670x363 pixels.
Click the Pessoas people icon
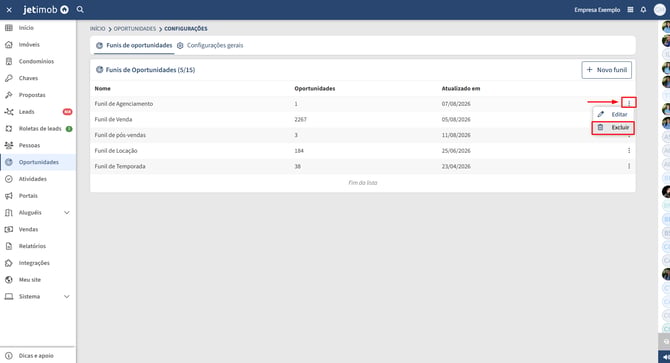tap(9, 145)
